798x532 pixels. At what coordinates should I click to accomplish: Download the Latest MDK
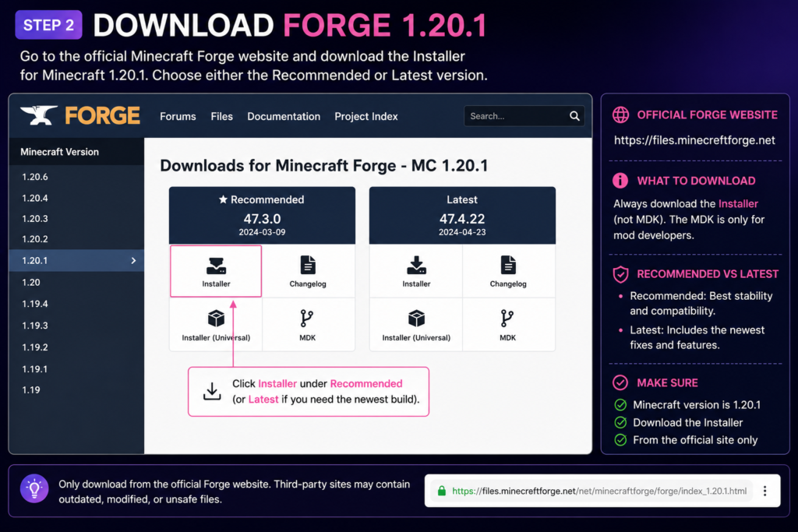(508, 325)
